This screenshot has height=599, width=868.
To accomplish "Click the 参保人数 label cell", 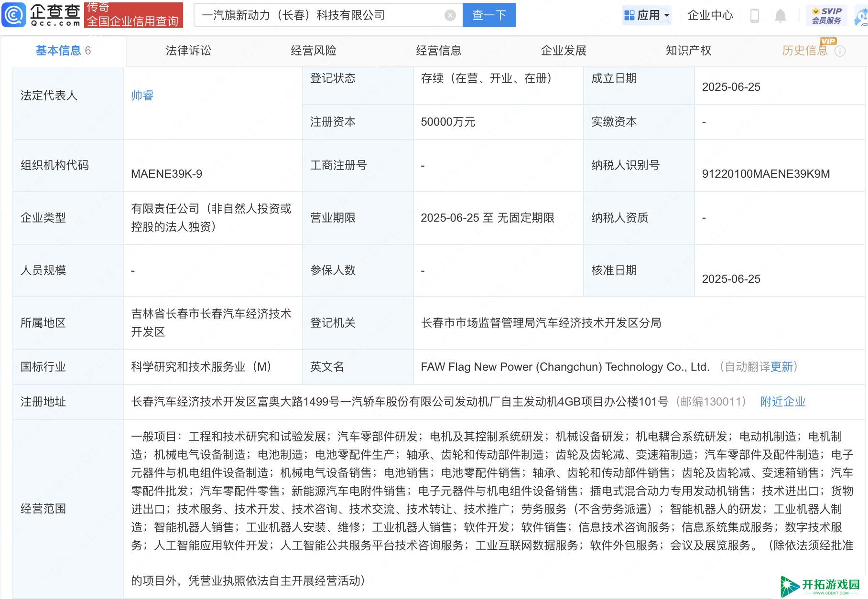I will point(358,270).
